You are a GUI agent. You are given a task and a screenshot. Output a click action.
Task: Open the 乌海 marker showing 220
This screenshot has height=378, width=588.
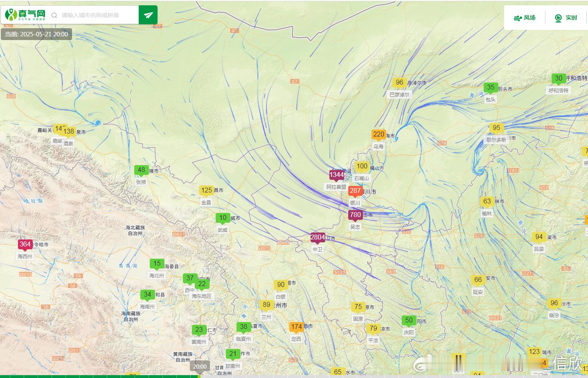378,135
